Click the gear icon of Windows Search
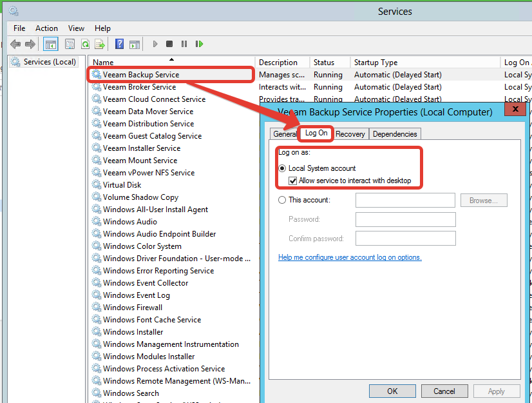The image size is (532, 403). [x=97, y=393]
